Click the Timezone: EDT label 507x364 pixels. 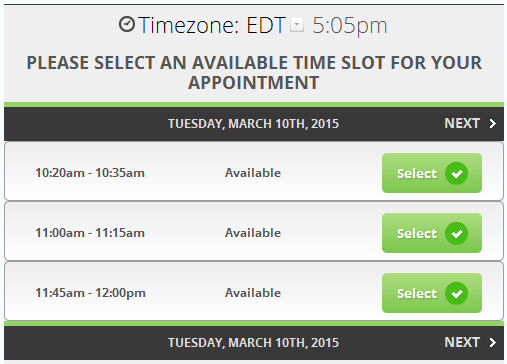pyautogui.click(x=212, y=25)
